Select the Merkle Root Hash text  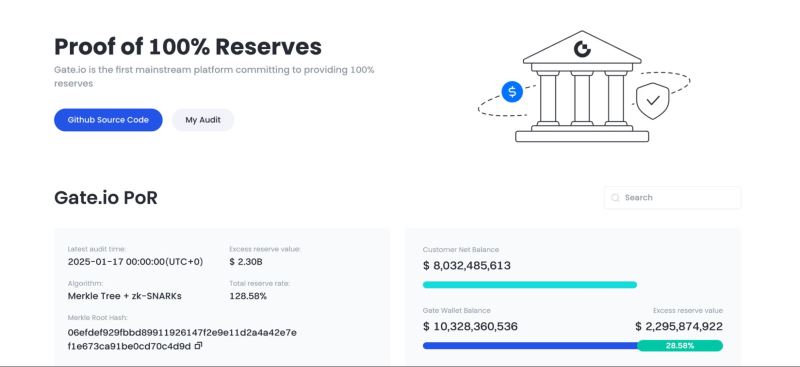(x=182, y=339)
